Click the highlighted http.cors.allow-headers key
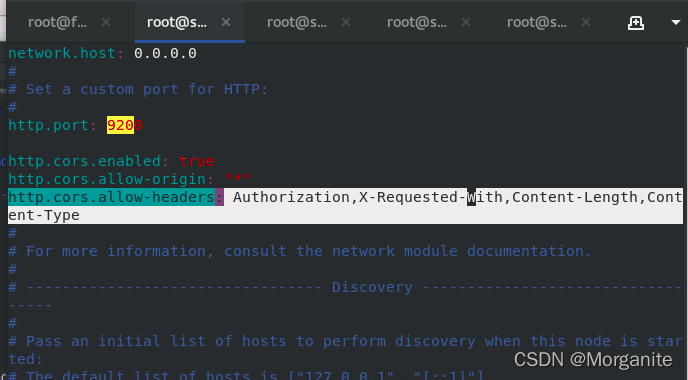Screen dimensions: 688x380 click(111, 197)
